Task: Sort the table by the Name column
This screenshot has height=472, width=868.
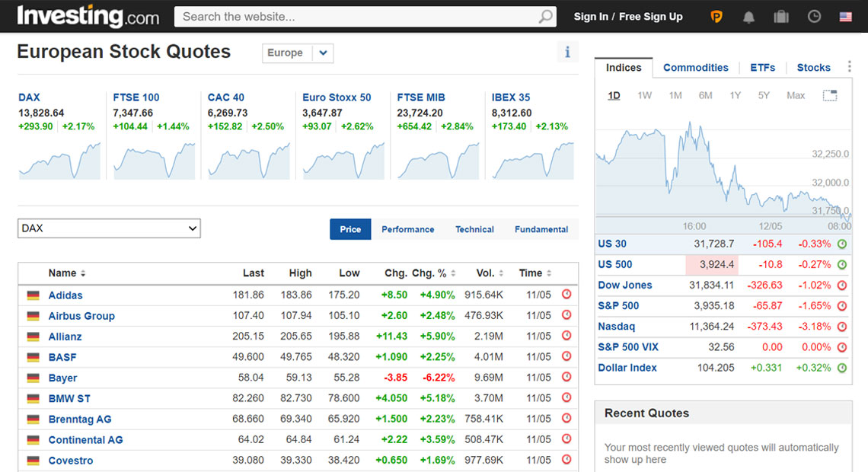Action: tap(66, 273)
